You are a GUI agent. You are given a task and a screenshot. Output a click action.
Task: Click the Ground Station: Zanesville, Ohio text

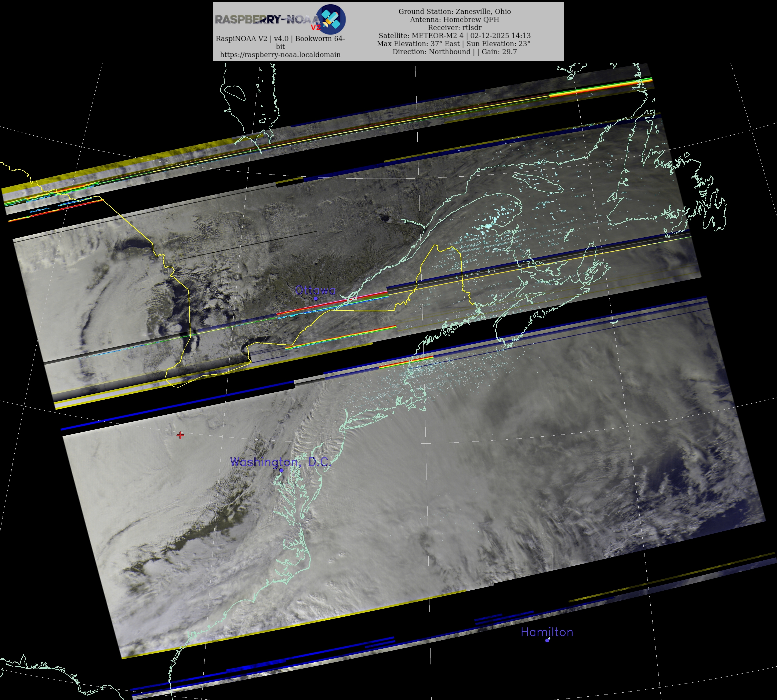click(x=454, y=12)
